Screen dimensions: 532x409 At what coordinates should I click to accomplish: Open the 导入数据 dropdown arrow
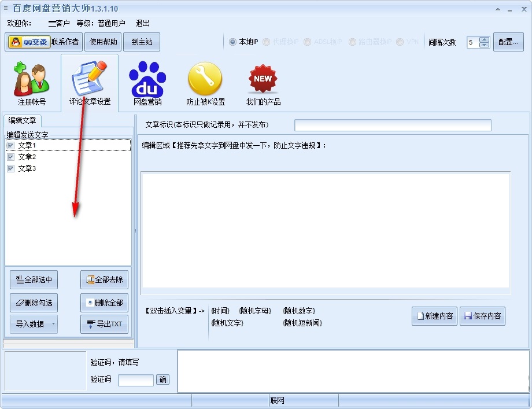coord(53,324)
